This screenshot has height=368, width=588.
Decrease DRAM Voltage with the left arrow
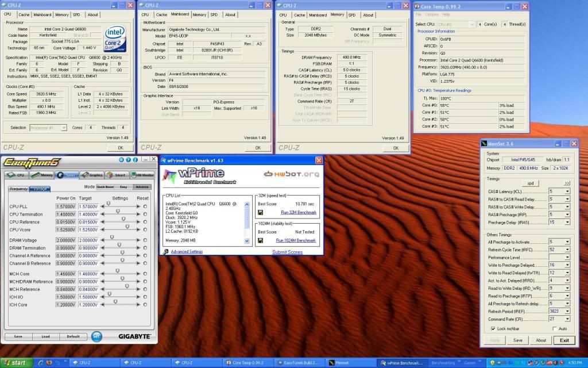[x=102, y=240]
